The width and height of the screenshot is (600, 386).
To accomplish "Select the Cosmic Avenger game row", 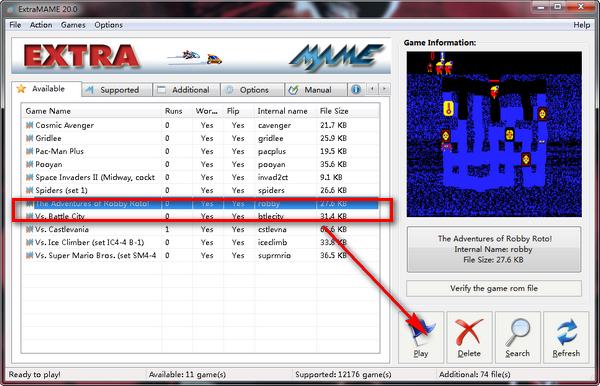I will tap(201, 125).
